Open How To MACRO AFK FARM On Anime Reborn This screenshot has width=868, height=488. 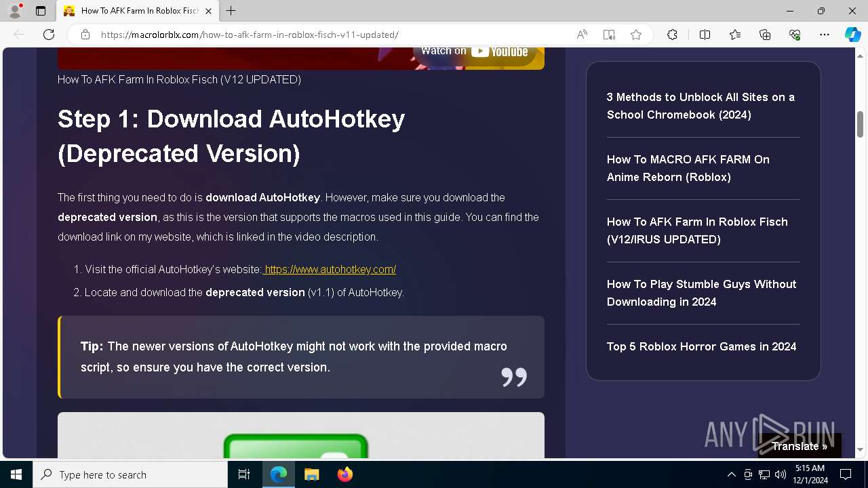click(x=688, y=168)
